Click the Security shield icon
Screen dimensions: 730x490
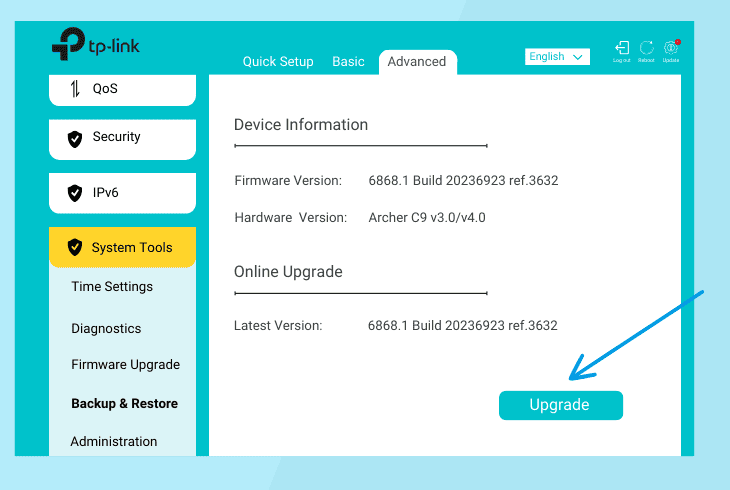point(75,139)
